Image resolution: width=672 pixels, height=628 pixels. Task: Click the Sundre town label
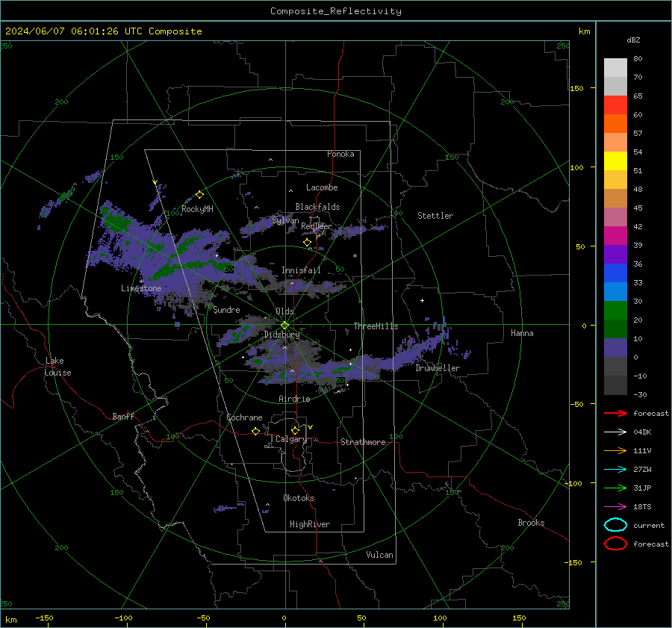click(x=226, y=309)
